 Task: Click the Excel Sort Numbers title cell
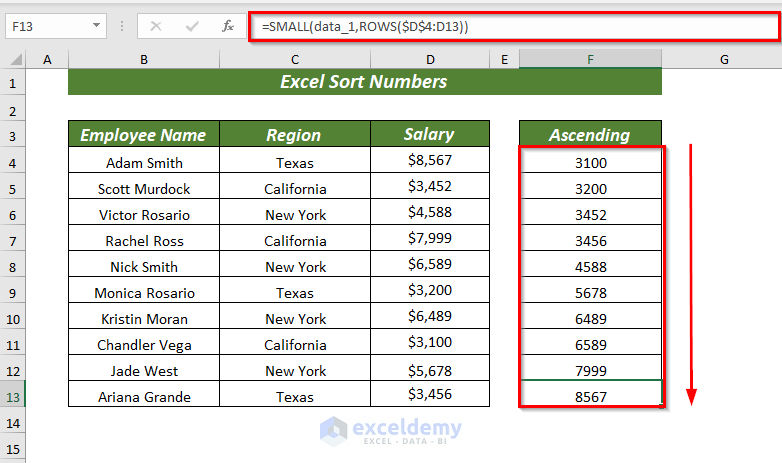[x=365, y=82]
